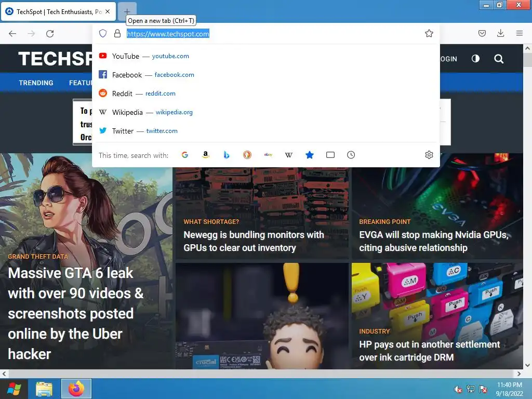Open TechSpot site search magnifier
This screenshot has width=532, height=399.
pyautogui.click(x=499, y=59)
